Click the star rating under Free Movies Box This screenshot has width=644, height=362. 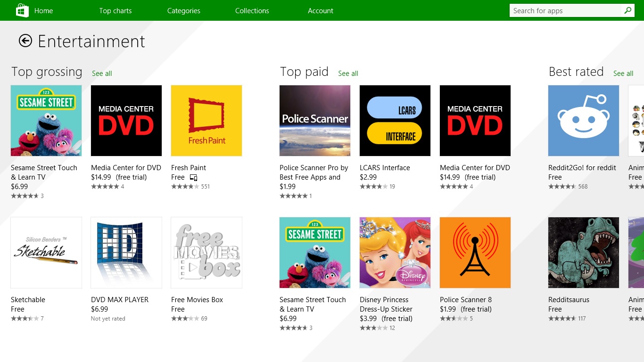pos(185,319)
